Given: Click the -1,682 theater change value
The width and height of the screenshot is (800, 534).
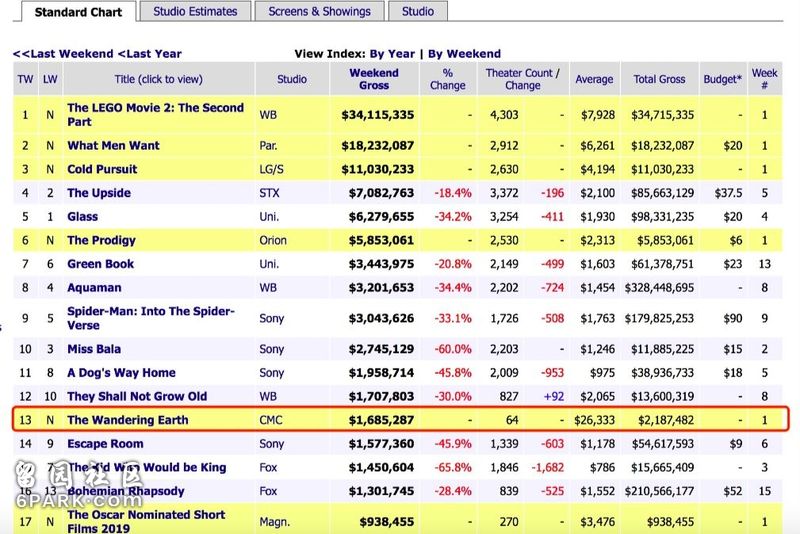Looking at the screenshot, I should click(547, 467).
